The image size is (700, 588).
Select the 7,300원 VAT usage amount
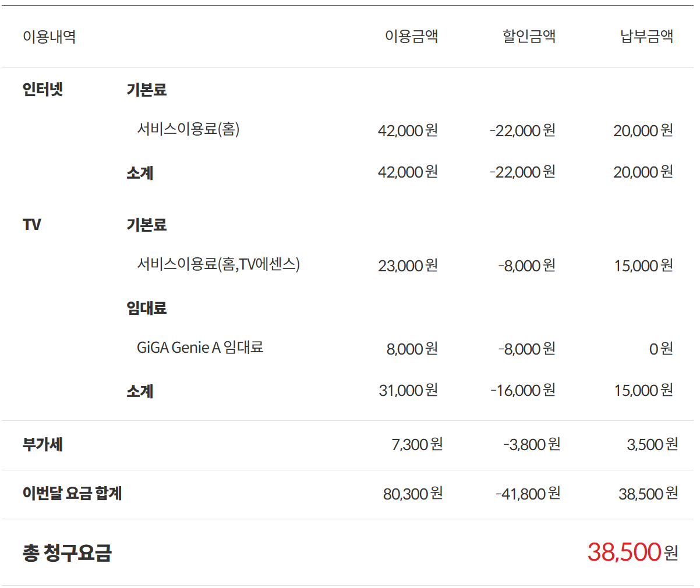pyautogui.click(x=417, y=445)
